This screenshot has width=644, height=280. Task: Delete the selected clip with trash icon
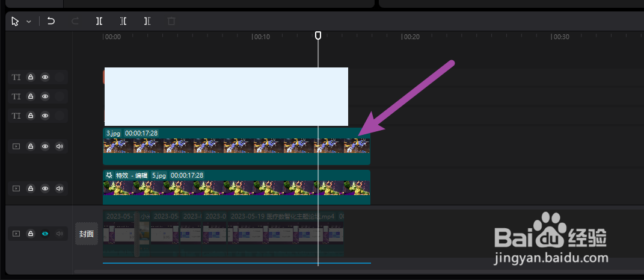(x=171, y=21)
